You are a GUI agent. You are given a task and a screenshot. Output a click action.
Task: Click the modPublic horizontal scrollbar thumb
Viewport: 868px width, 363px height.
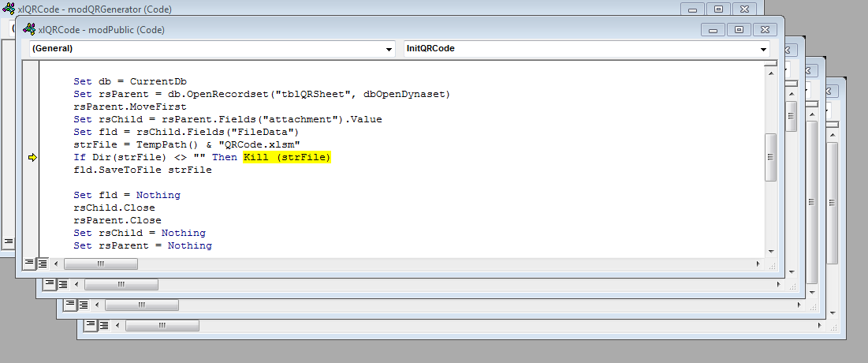coord(101,264)
